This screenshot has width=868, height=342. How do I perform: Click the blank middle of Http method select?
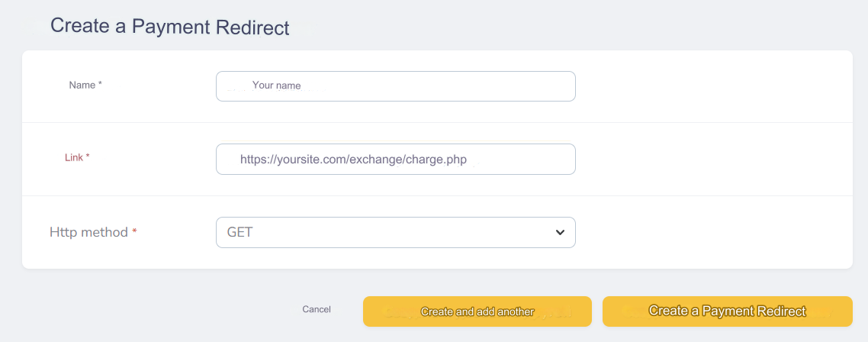(397, 233)
